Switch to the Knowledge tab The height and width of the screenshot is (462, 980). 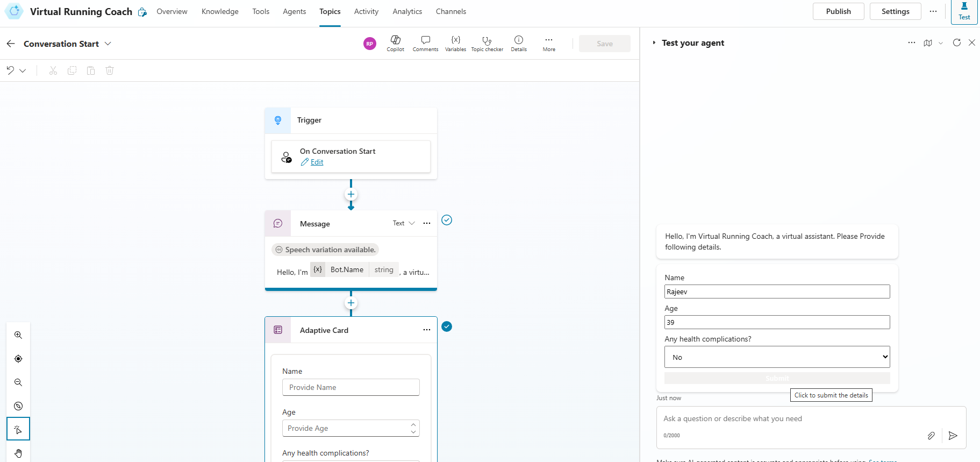click(x=220, y=11)
